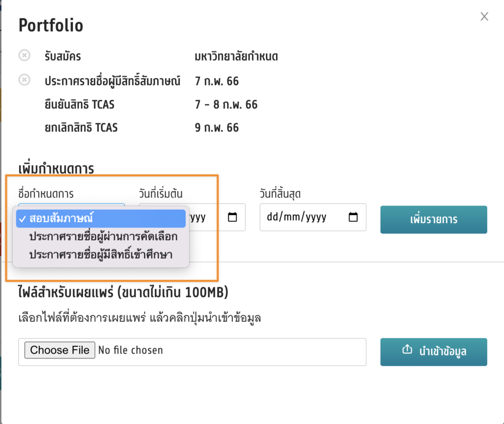
Task: Choose ประกาศรายชื่อผู้ผ่านการคัดเลือก from the list
Action: tap(103, 236)
